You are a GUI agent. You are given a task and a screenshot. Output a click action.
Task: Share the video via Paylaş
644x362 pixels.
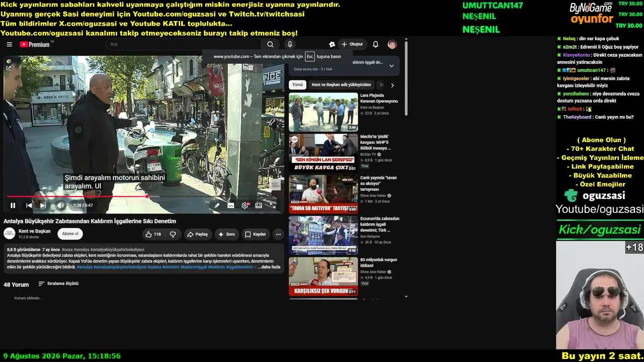(x=197, y=234)
